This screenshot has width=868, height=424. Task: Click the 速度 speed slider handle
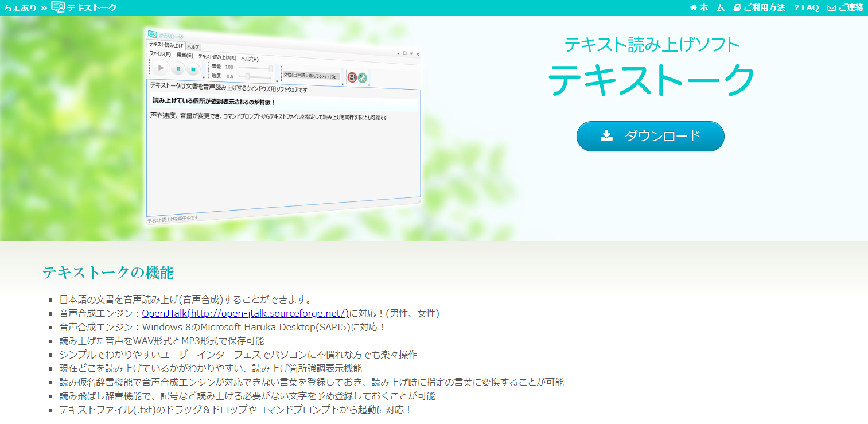click(x=247, y=76)
